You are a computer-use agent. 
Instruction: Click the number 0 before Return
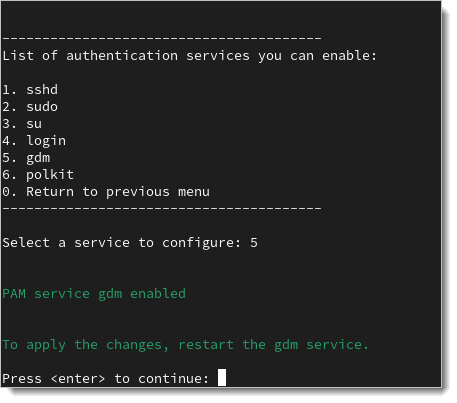pyautogui.click(x=6, y=192)
